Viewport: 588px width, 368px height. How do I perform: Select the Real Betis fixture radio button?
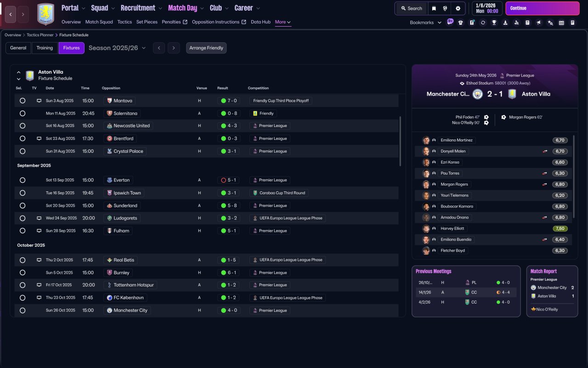(x=23, y=260)
